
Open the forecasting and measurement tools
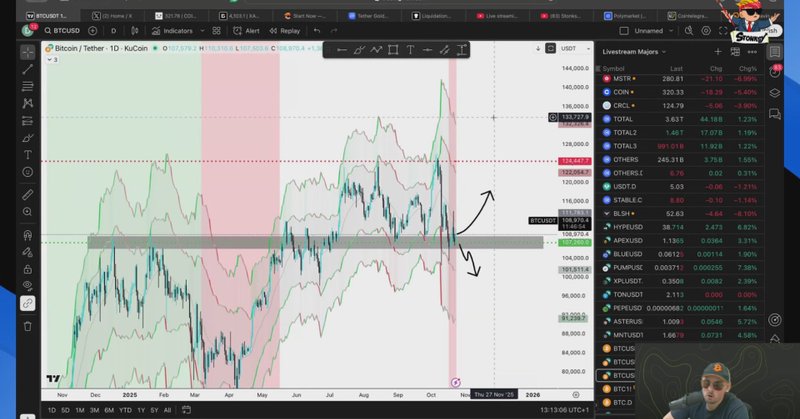pyautogui.click(x=28, y=121)
